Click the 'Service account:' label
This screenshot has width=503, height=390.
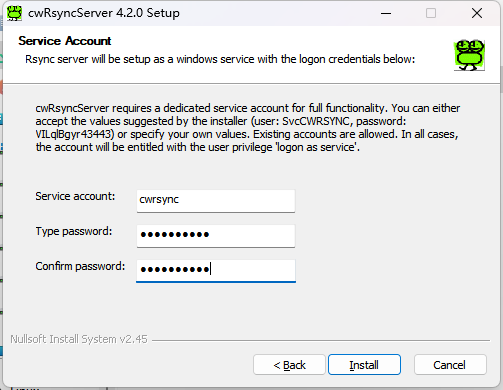(75, 196)
